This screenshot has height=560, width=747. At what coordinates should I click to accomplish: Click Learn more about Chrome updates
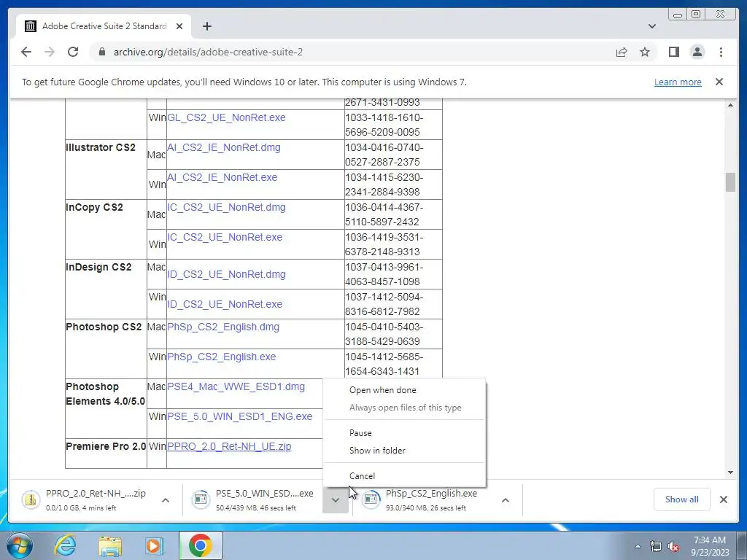click(x=678, y=82)
